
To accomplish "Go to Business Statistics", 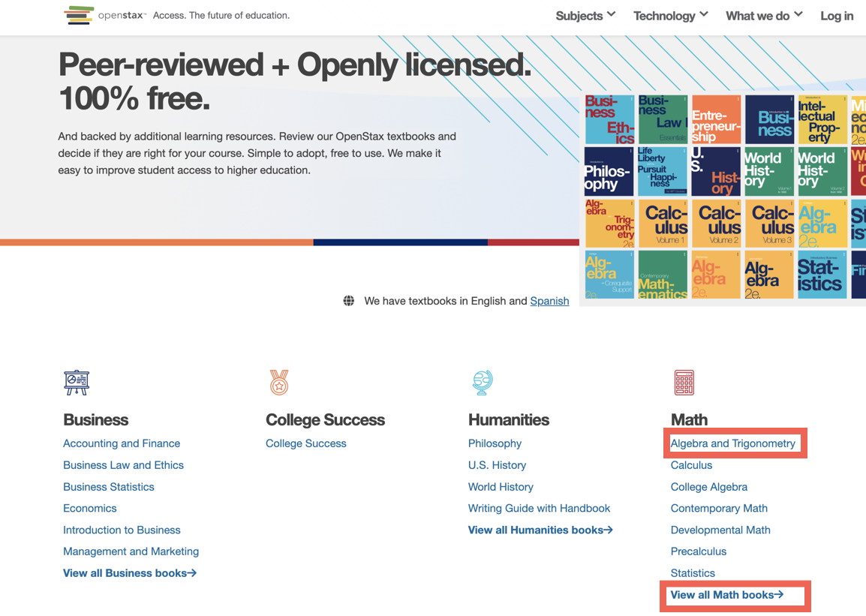I will 109,487.
